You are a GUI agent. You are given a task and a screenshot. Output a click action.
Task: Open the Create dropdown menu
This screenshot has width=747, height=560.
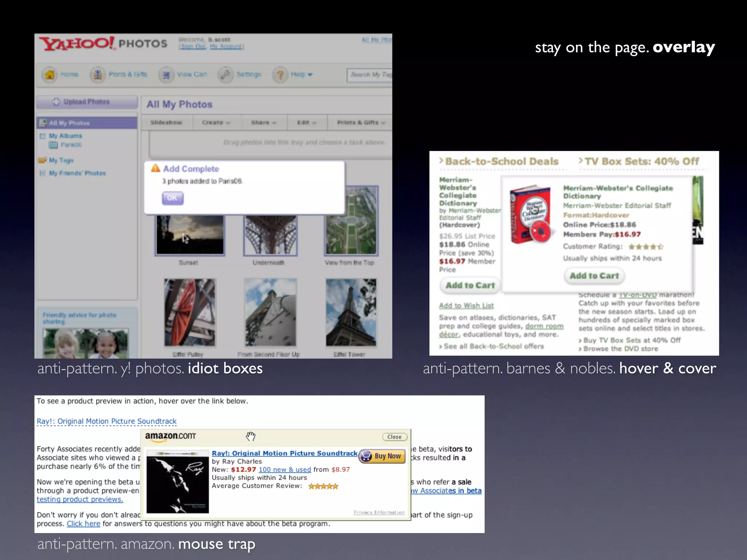point(216,122)
